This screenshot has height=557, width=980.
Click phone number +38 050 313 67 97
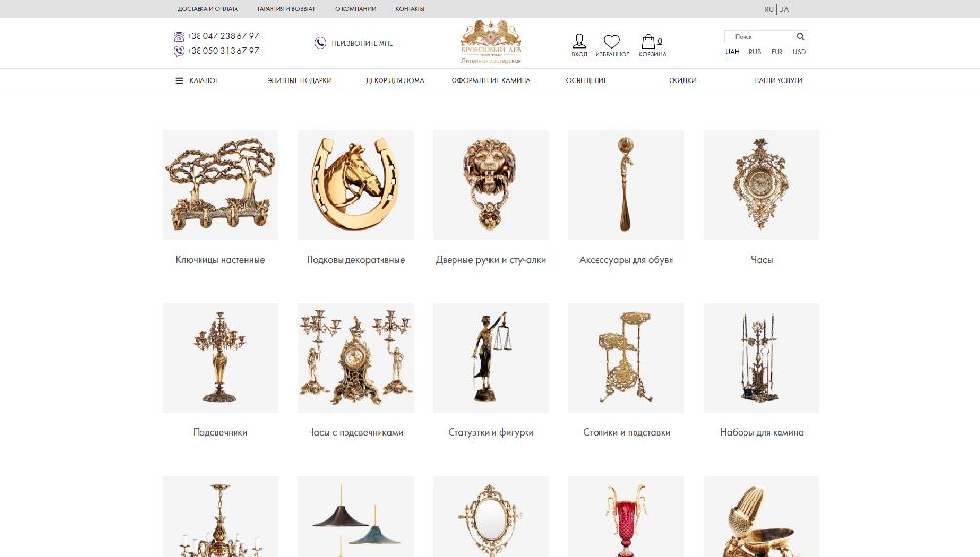click(x=224, y=51)
